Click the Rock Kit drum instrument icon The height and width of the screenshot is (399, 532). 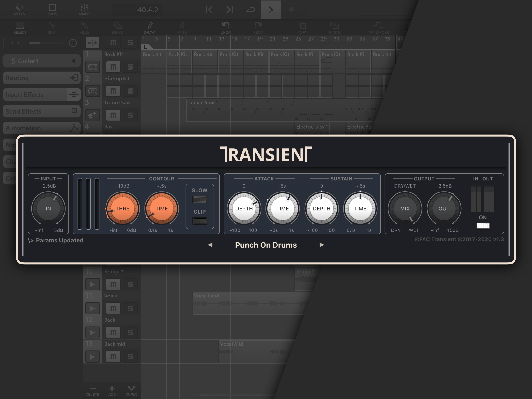93,67
